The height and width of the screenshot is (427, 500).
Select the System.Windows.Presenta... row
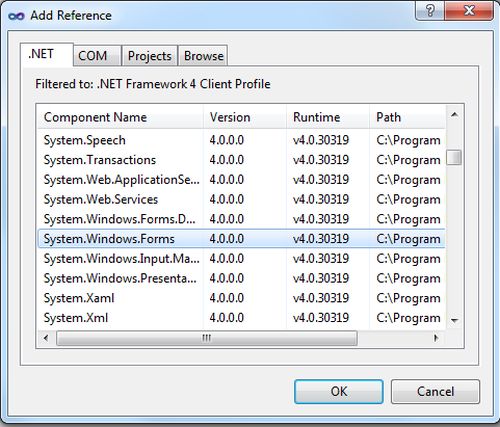242,278
